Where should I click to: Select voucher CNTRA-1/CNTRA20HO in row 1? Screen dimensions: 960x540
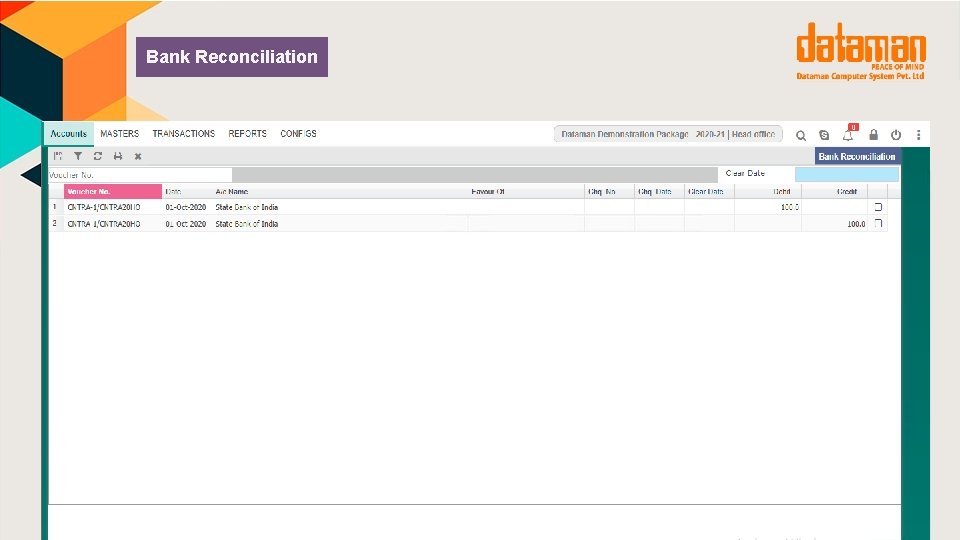103,208
